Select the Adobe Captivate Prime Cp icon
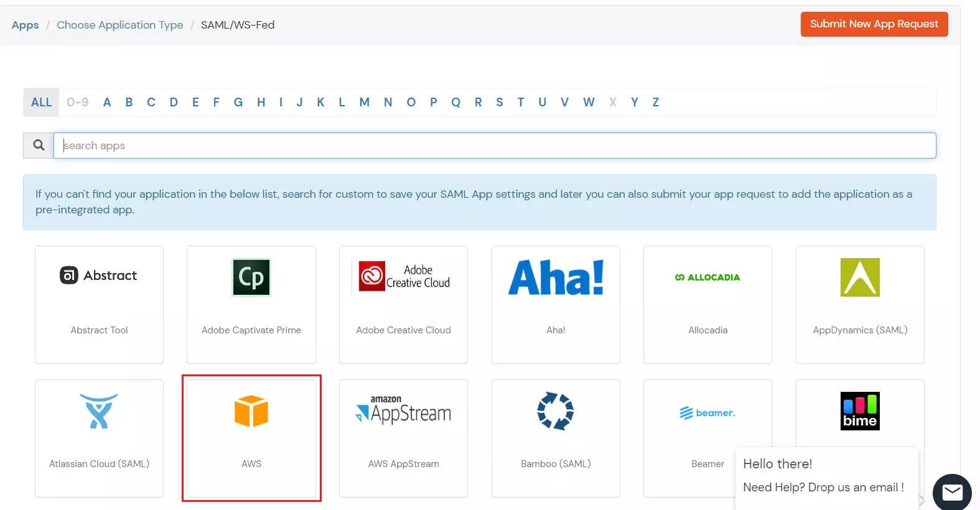980x510 pixels. click(x=251, y=277)
